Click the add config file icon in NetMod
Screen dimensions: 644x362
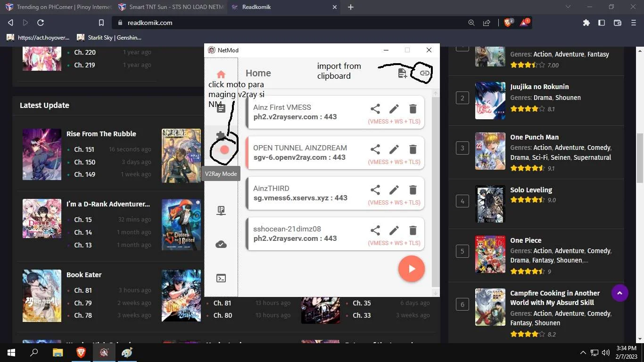tap(402, 73)
